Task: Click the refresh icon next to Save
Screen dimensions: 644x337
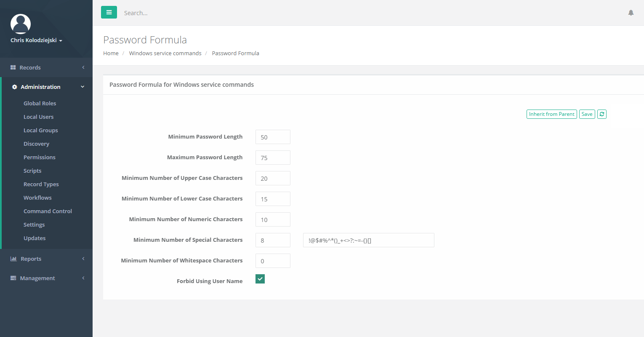Action: pyautogui.click(x=602, y=114)
